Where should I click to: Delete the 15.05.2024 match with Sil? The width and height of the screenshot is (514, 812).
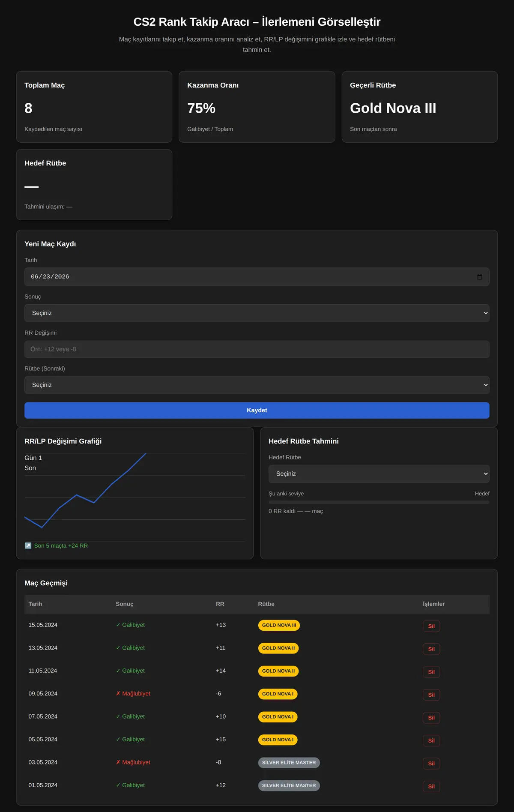[x=431, y=626]
